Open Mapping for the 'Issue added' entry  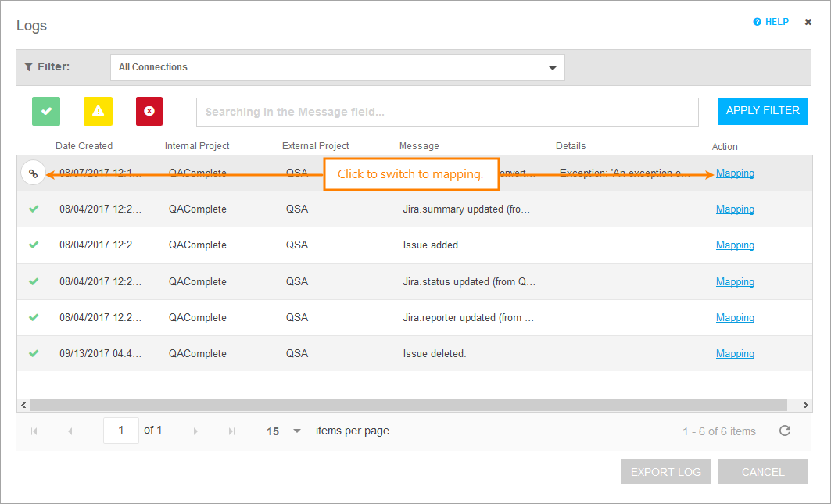(735, 245)
